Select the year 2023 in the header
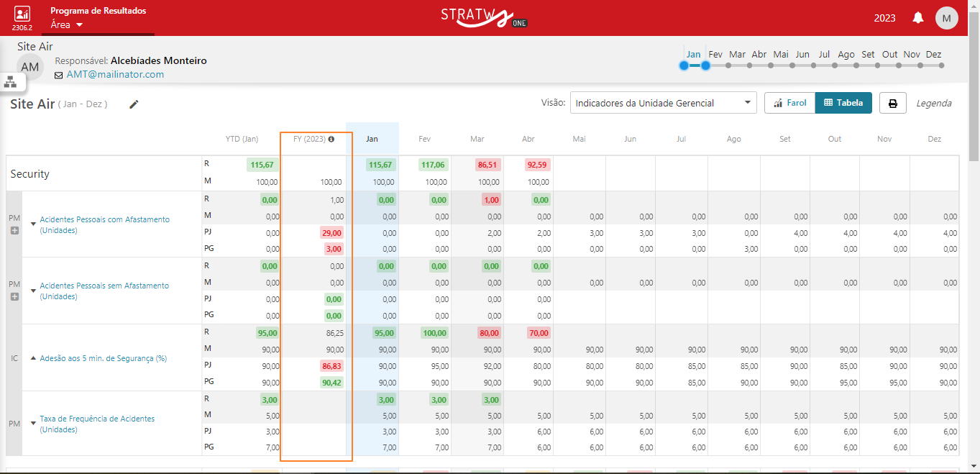Screen dimensions: 980x474 (x=884, y=18)
